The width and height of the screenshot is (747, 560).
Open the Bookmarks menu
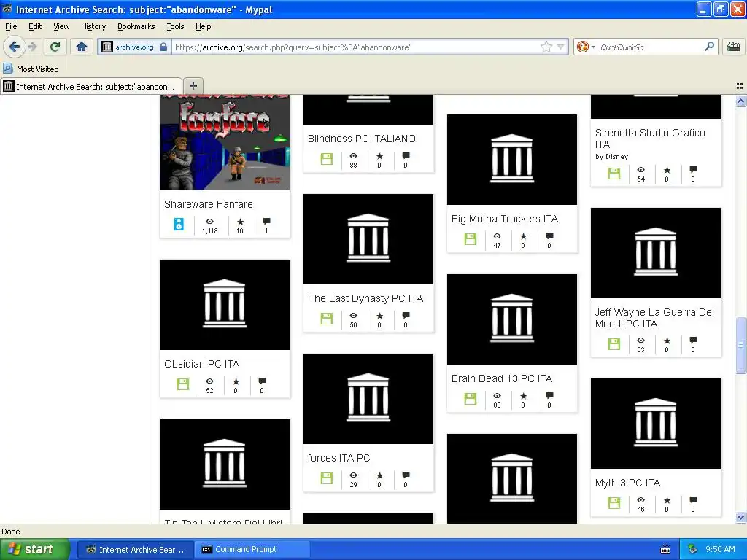[x=136, y=26]
